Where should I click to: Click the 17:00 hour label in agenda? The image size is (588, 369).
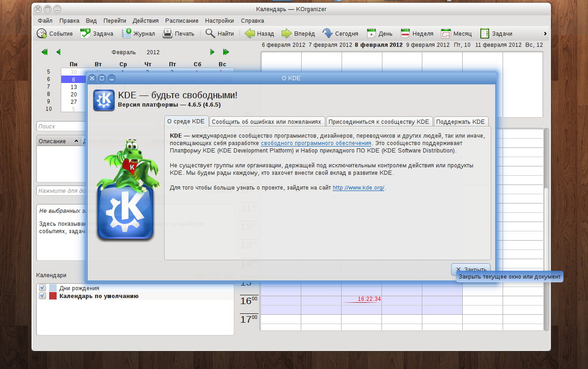coord(249,319)
